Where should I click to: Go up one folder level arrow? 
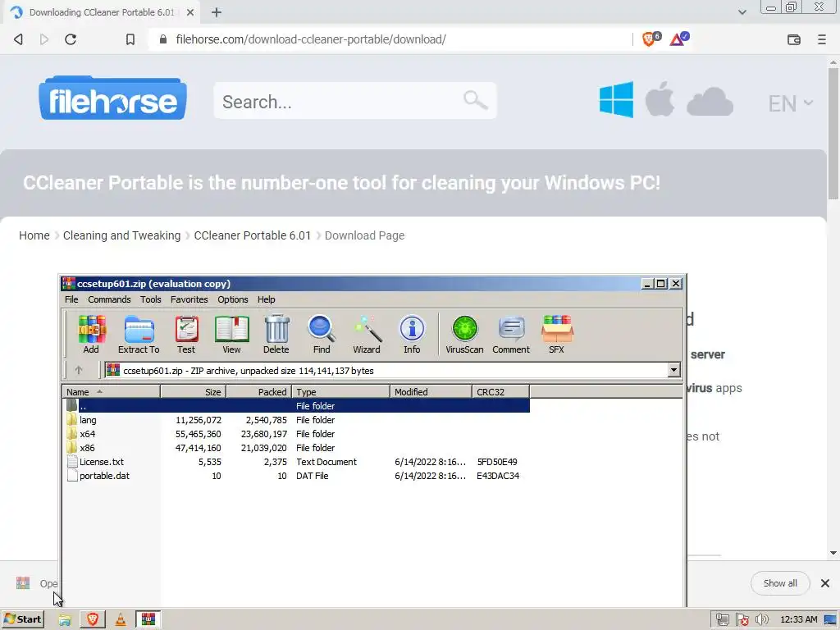coord(79,370)
